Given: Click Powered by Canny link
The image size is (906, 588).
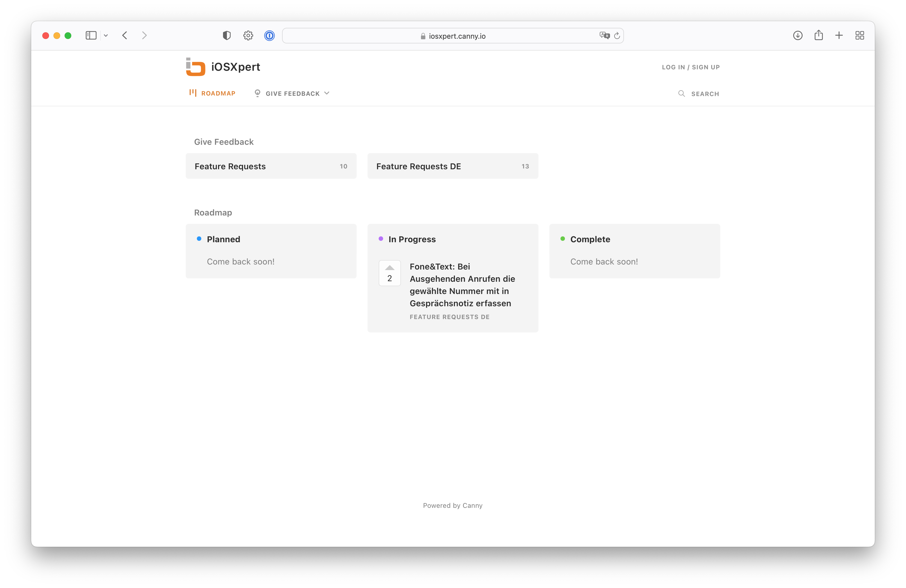Looking at the screenshot, I should [453, 505].
